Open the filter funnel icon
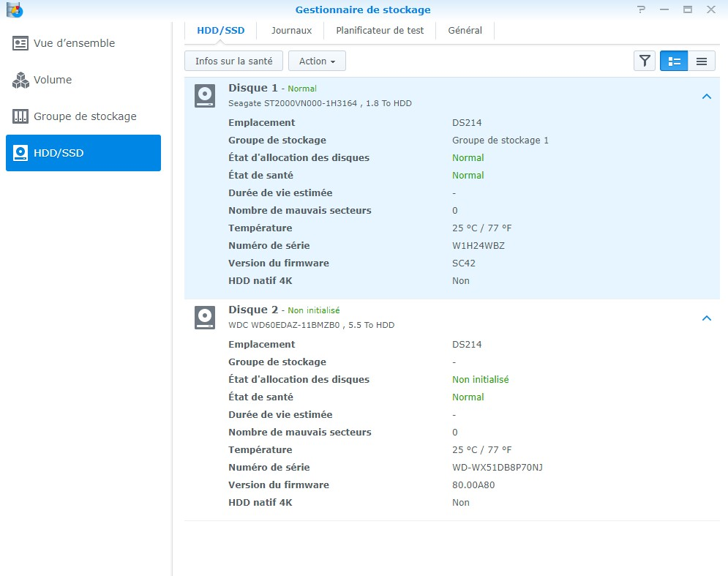The height and width of the screenshot is (576, 728). [x=644, y=61]
